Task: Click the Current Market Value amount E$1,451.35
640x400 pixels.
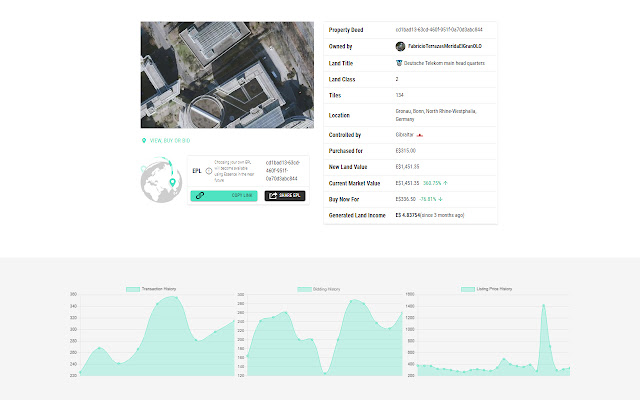Action: (x=407, y=183)
